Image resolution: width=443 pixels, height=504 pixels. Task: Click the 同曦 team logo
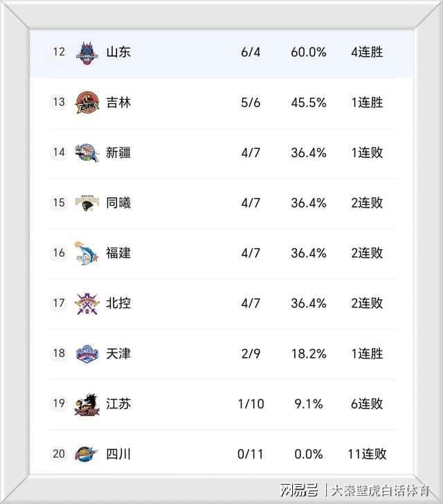coord(87,203)
